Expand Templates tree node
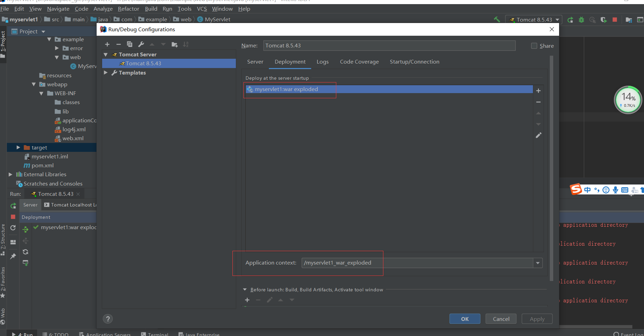The height and width of the screenshot is (336, 644). tap(106, 72)
